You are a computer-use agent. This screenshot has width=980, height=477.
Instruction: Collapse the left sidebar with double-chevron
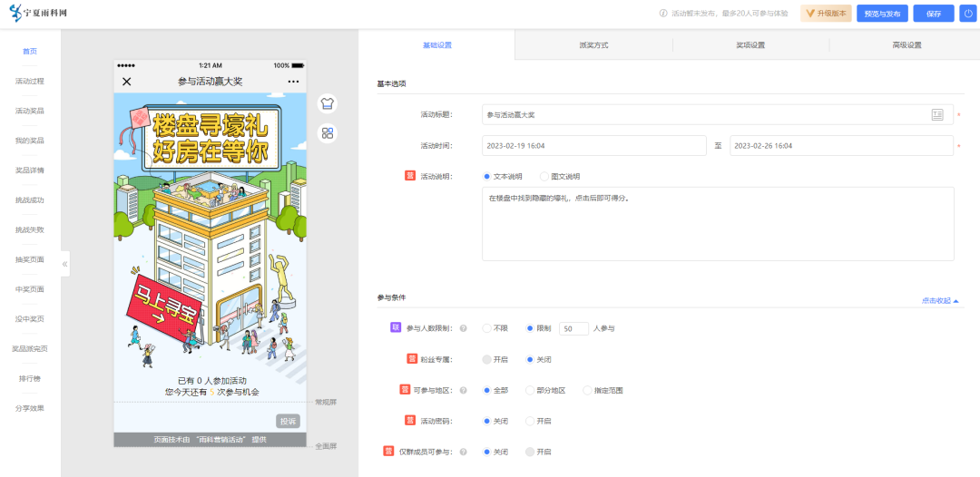65,264
